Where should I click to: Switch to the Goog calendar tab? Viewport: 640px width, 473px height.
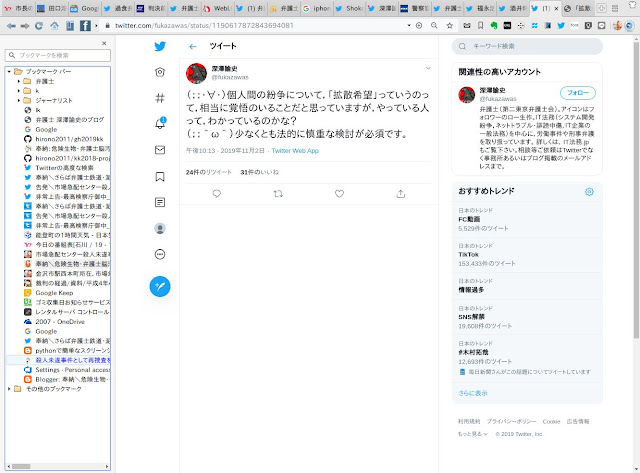coord(85,8)
